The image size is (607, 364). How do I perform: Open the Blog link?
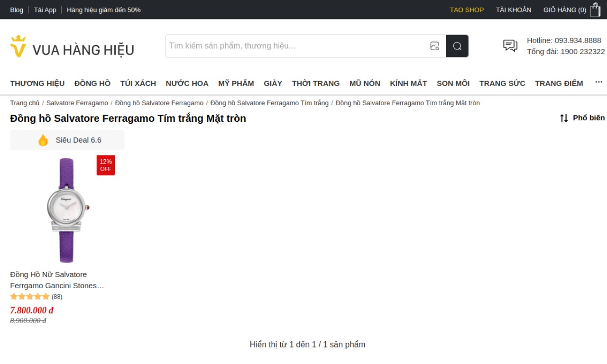click(17, 9)
